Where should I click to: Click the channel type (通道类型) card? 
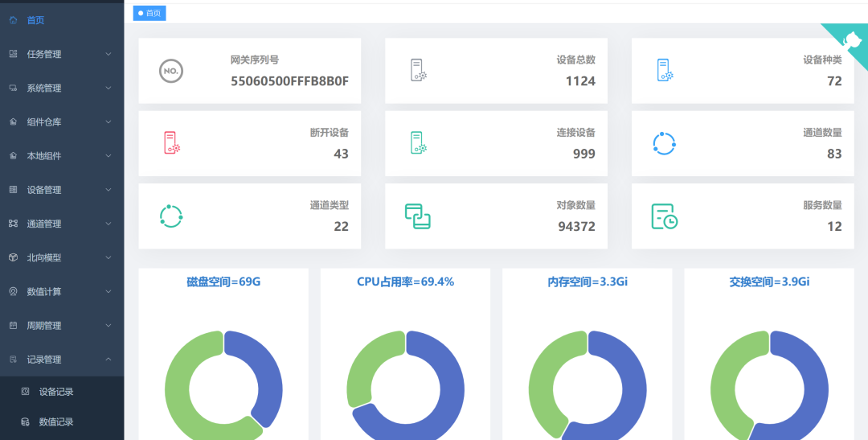(x=249, y=216)
